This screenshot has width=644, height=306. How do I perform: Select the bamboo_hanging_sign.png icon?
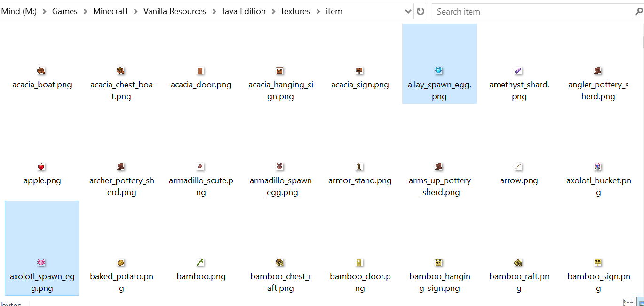click(x=439, y=262)
